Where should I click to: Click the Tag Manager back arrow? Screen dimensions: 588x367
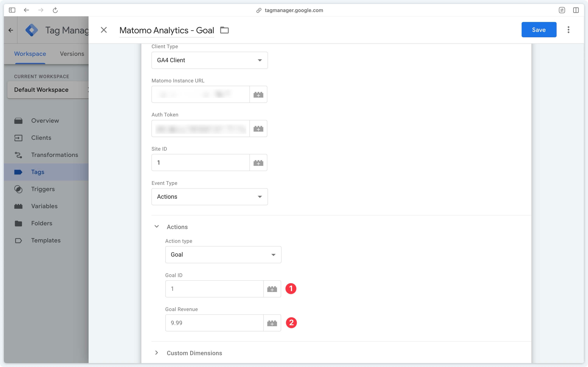pos(11,30)
